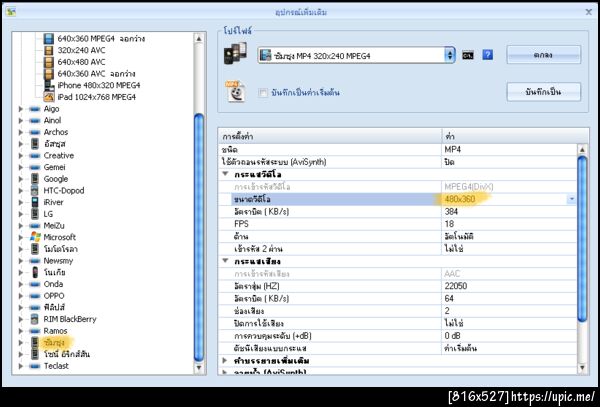Collapse the video stream (กระแสวิดีโอ) section
Screen dimensions: 600x407
coord(225,174)
